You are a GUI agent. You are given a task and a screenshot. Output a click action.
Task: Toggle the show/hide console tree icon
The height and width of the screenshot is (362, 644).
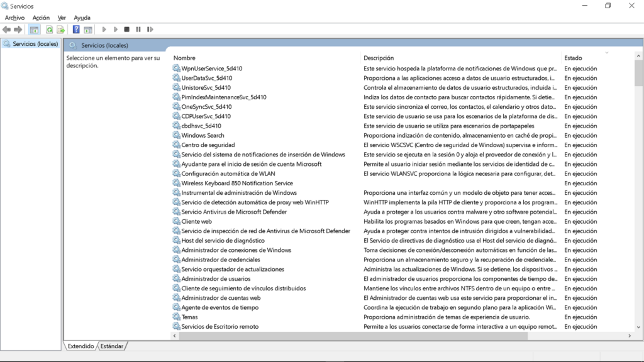click(x=34, y=30)
